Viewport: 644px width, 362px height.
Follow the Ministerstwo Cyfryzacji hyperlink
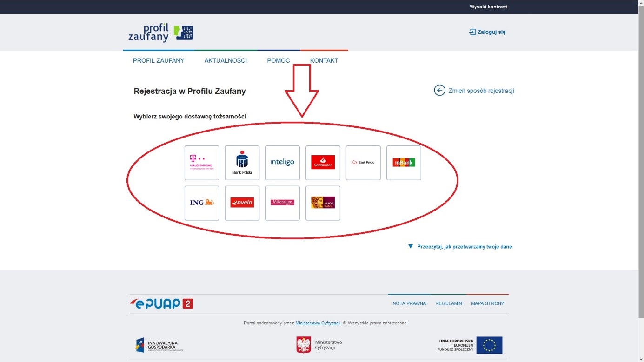pyautogui.click(x=318, y=323)
